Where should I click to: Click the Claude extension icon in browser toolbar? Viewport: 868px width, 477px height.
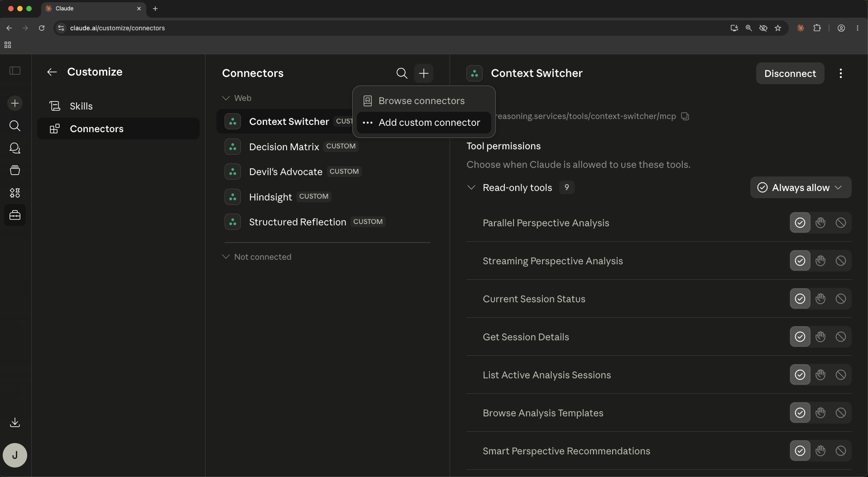coord(801,28)
